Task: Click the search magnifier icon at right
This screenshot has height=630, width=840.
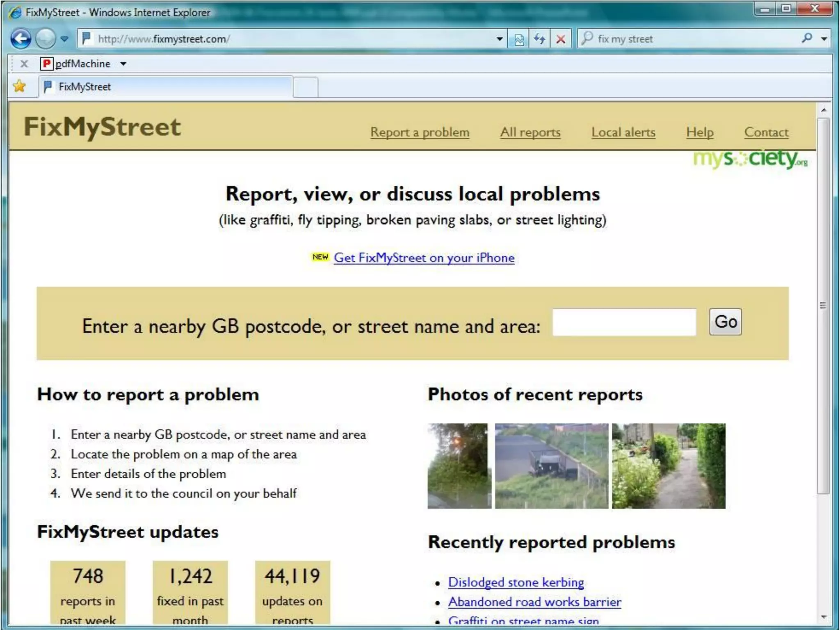Action: [806, 39]
